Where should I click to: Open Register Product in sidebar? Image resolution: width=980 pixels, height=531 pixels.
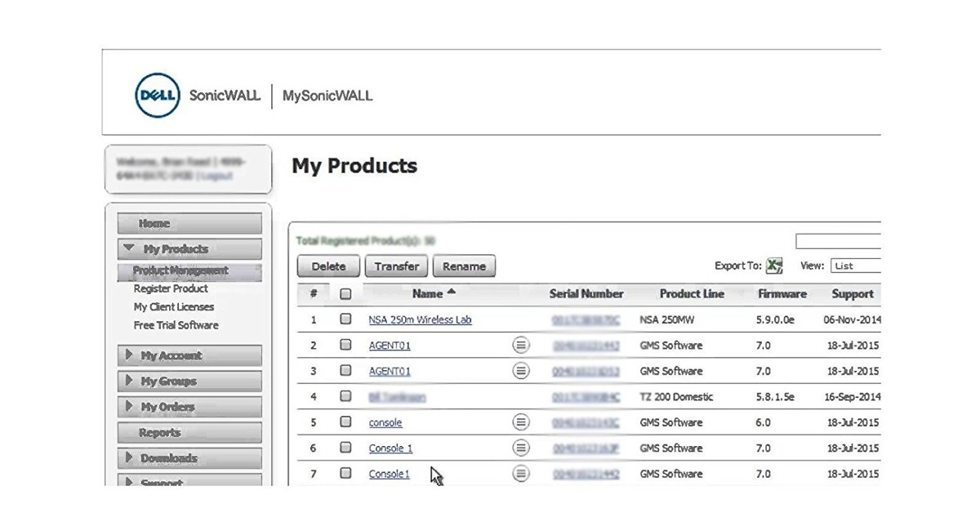click(171, 289)
